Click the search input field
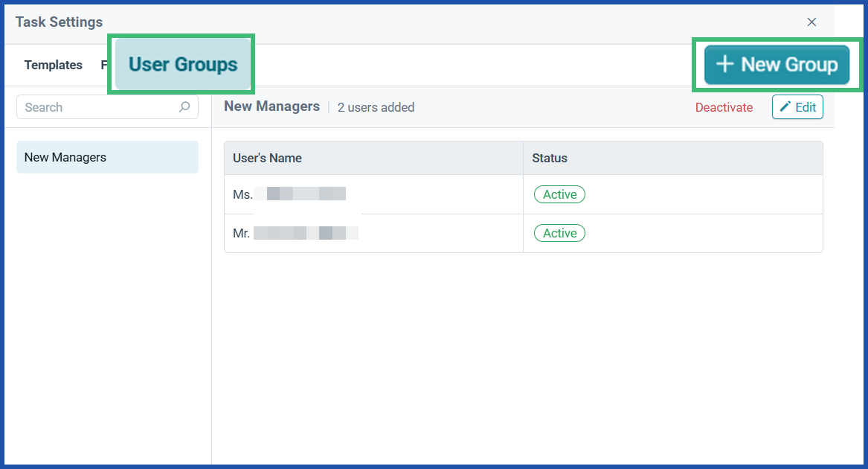This screenshot has width=868, height=469. point(89,107)
